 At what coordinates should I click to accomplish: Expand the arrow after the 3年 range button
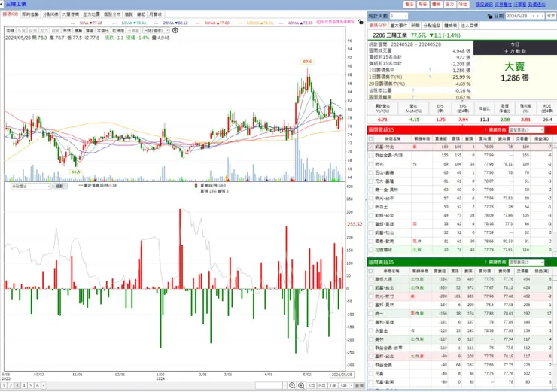352,386
